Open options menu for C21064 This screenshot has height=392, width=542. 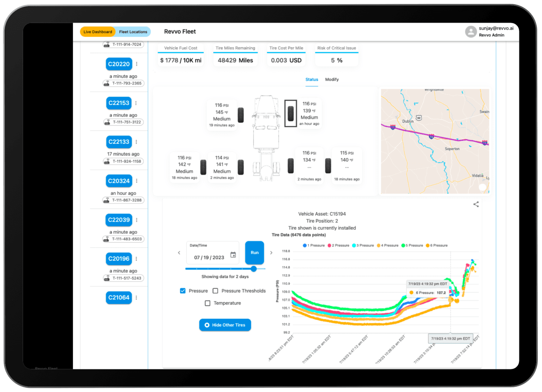coord(136,298)
